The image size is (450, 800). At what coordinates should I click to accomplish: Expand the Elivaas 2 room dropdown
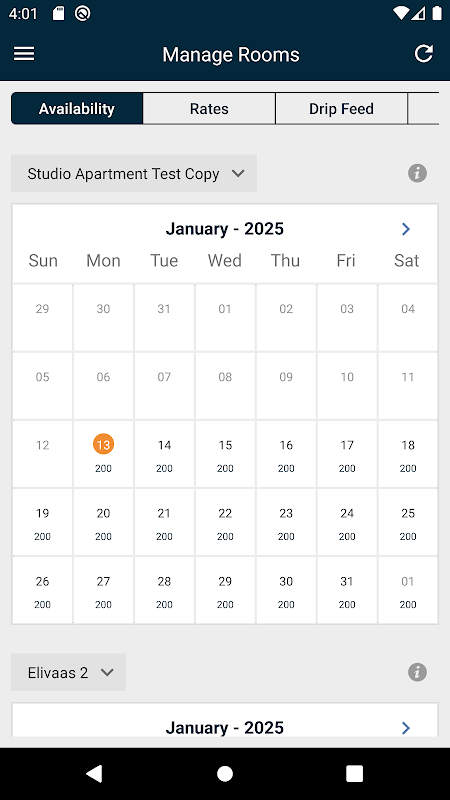click(68, 672)
